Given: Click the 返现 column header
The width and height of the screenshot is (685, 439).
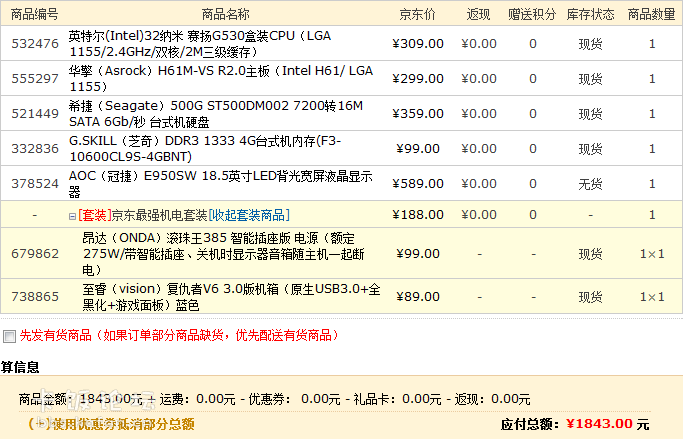Looking at the screenshot, I should [x=478, y=14].
